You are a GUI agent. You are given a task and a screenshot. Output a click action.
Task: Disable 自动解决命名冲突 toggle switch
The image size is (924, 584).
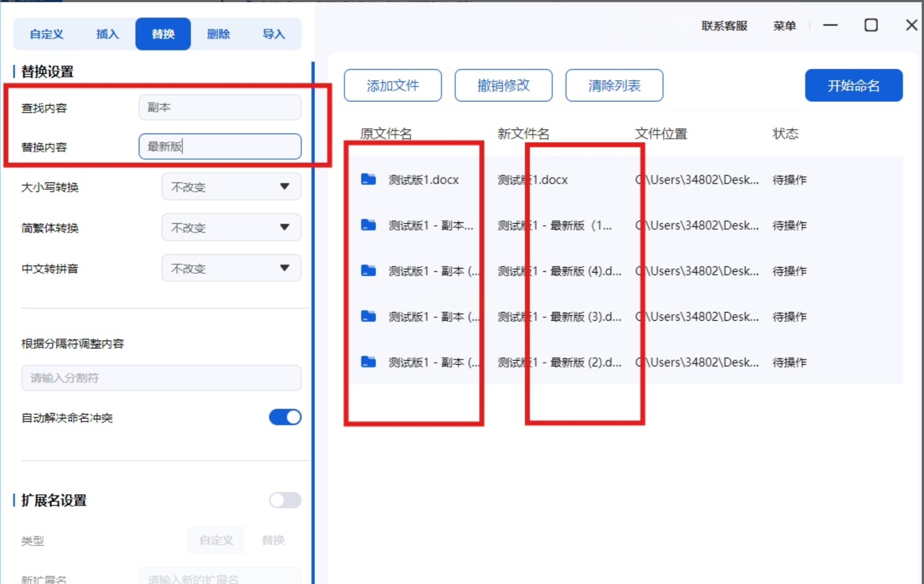coord(285,417)
